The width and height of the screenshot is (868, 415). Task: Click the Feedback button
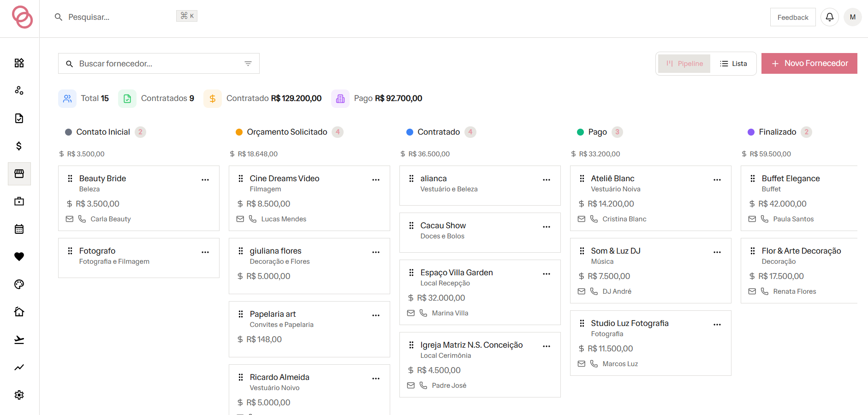click(793, 17)
